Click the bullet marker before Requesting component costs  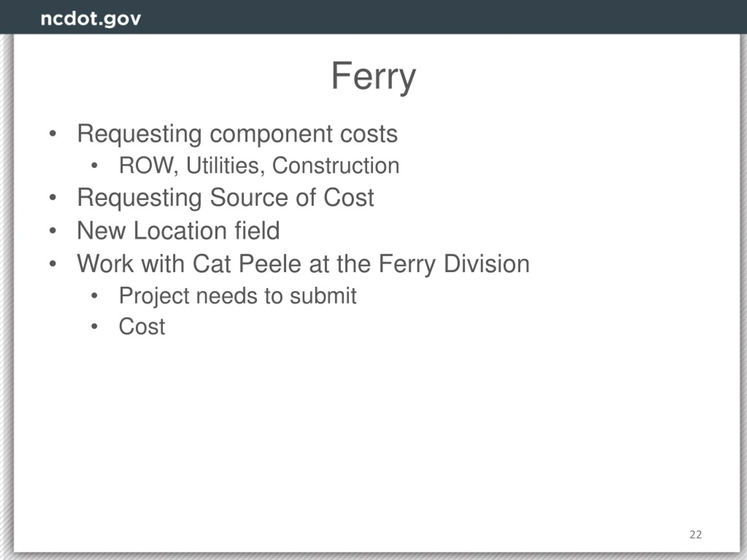(x=52, y=134)
